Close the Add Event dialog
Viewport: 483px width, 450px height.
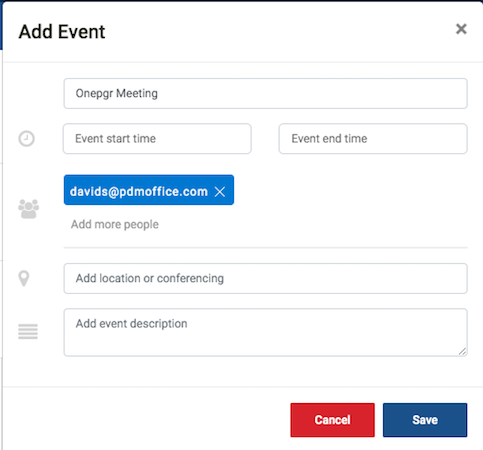tap(461, 29)
